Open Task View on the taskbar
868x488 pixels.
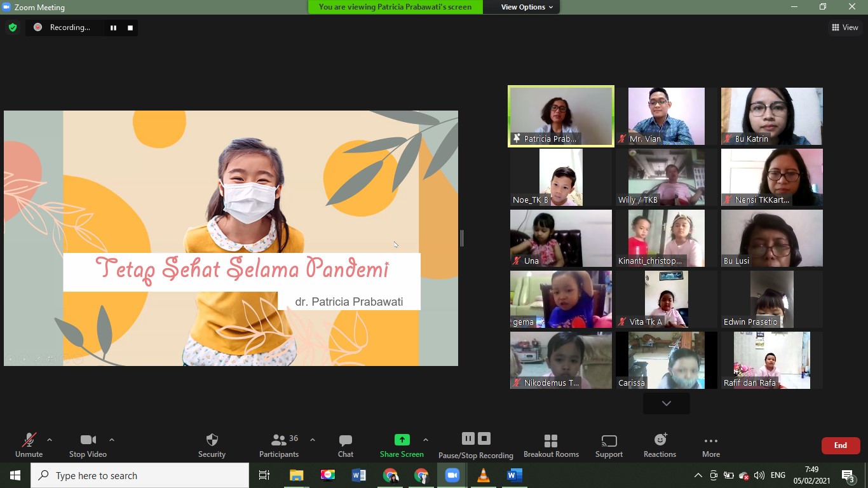coord(264,475)
